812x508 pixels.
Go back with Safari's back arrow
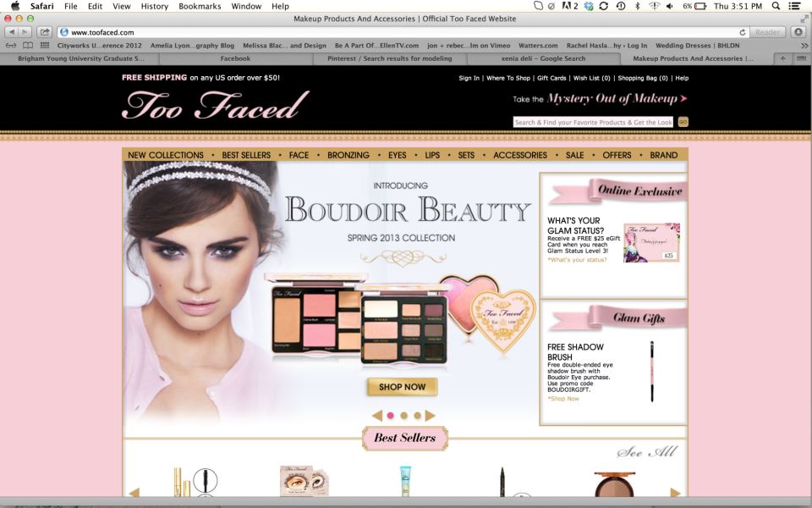coord(12,32)
